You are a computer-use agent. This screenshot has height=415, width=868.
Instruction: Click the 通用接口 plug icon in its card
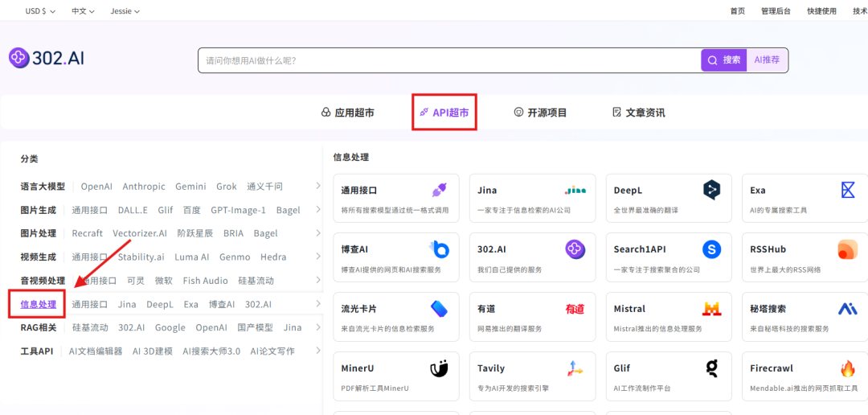tap(439, 190)
